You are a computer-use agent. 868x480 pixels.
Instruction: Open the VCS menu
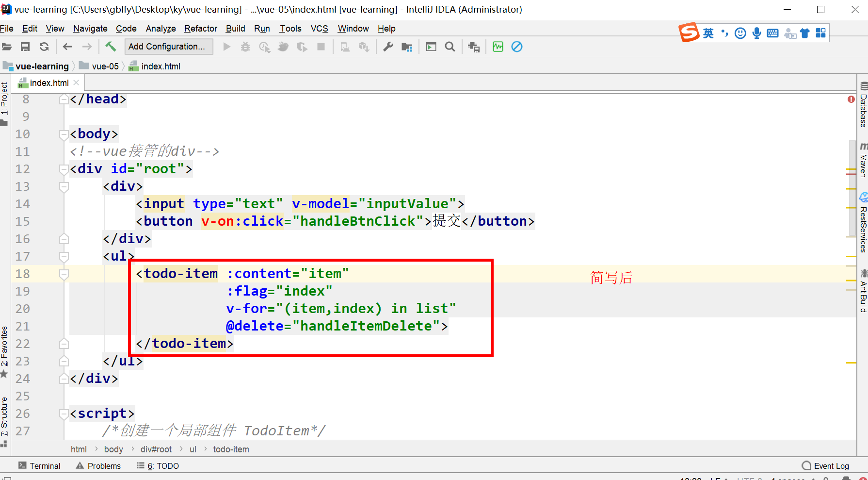pos(320,29)
